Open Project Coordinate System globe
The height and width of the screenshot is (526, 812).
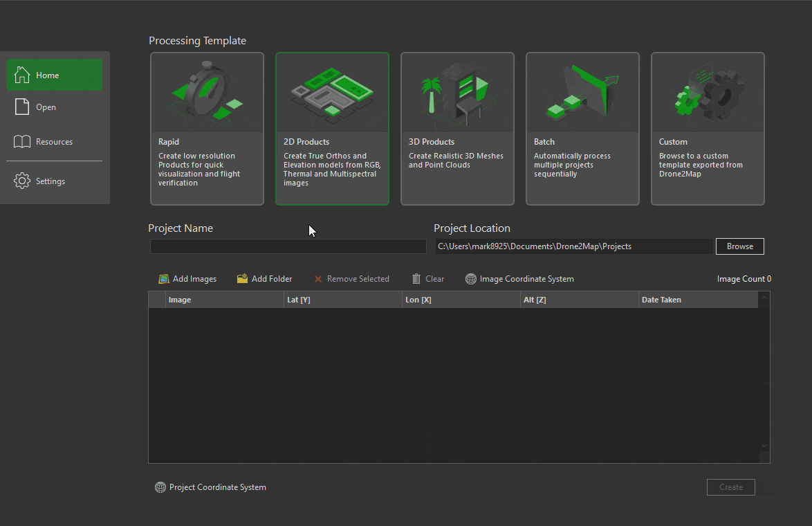[160, 487]
